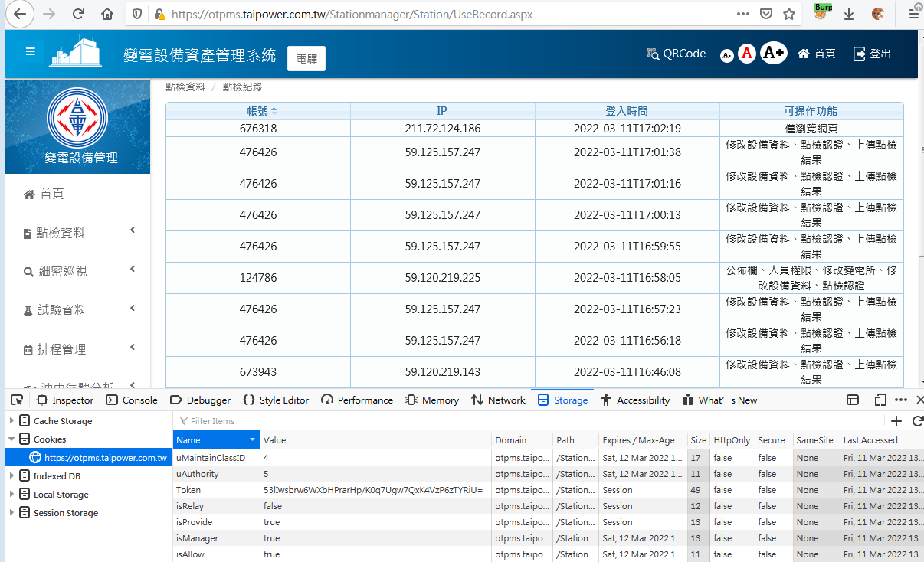
Task: Toggle sidebar with hamburger menu icon
Action: click(x=31, y=51)
